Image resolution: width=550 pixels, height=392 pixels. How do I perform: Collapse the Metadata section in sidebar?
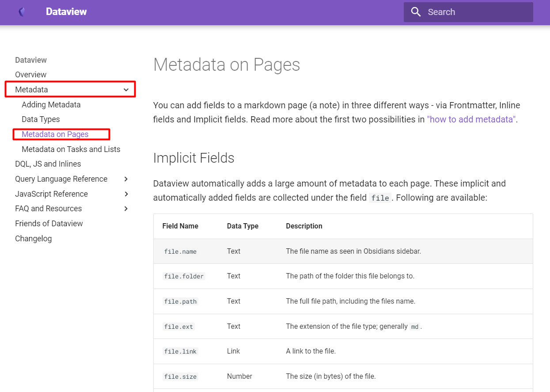point(126,89)
